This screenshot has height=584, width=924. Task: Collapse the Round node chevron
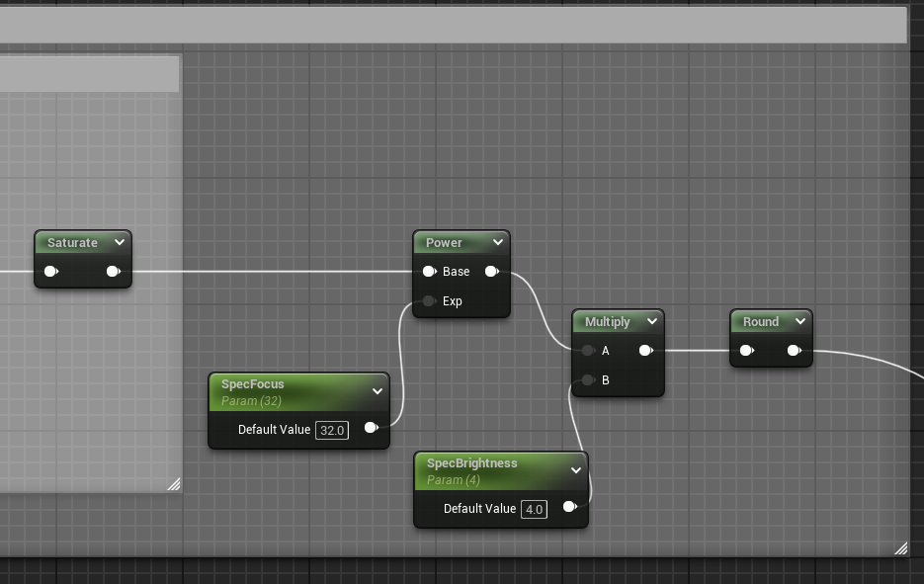pos(800,321)
